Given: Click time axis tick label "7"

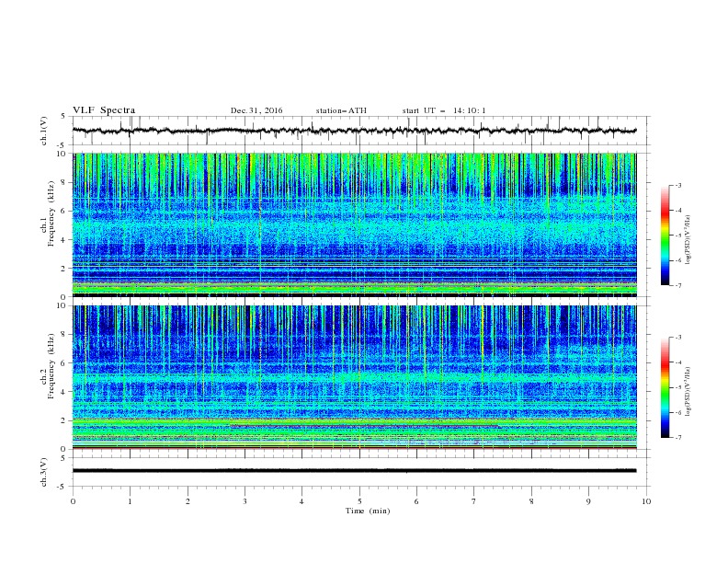Looking at the screenshot, I should coord(474,501).
